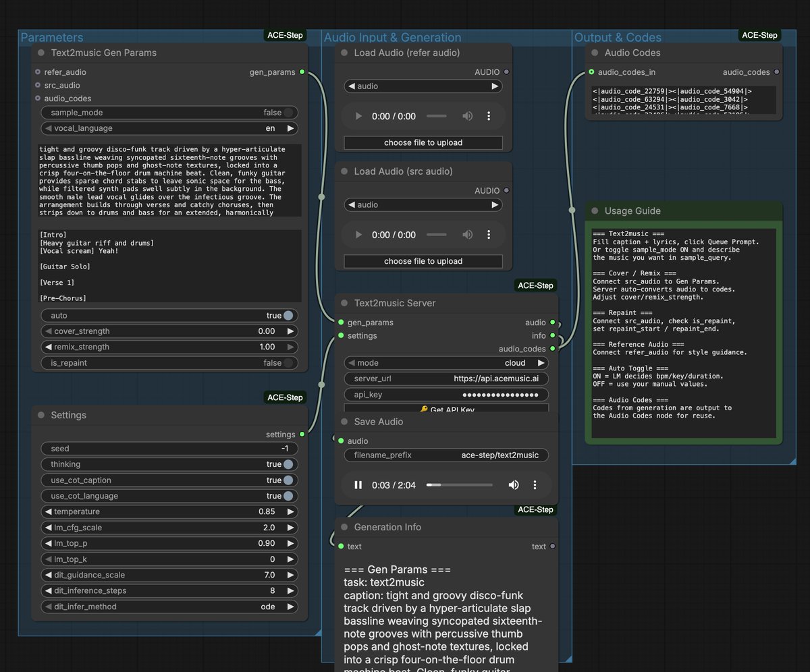Increase temperature with right arrow
The image size is (810, 672).
click(291, 511)
